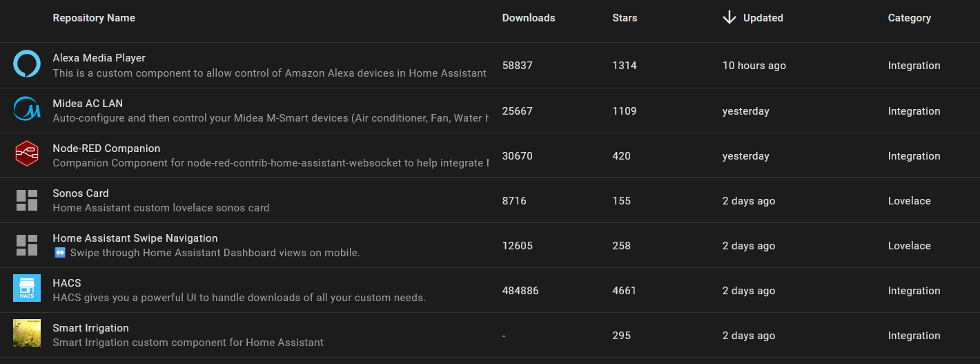Sort table by Repository Name column
This screenshot has width=980, height=364.
[94, 18]
